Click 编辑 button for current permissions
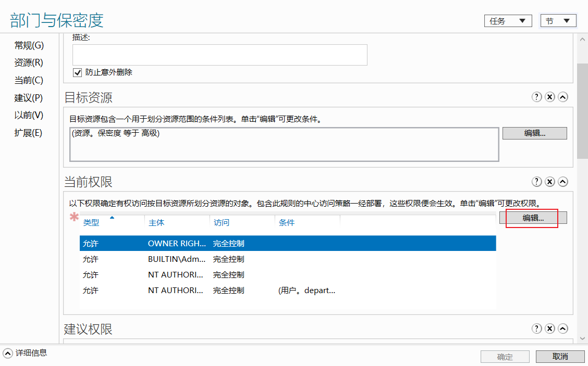 [533, 218]
